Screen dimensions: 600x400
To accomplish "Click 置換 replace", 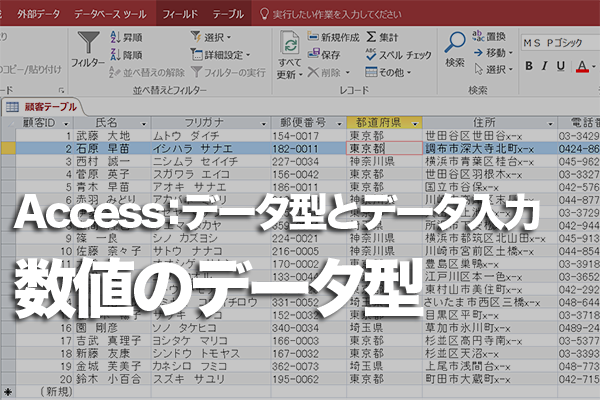I will click(489, 36).
